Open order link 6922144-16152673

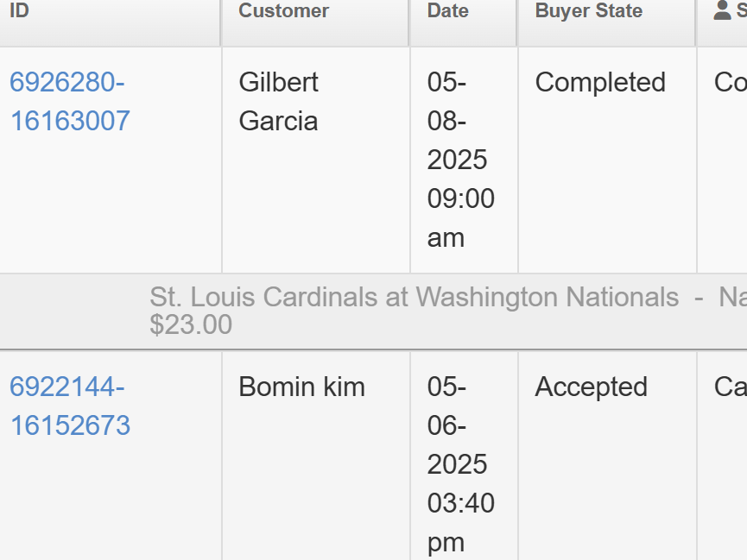[70, 406]
